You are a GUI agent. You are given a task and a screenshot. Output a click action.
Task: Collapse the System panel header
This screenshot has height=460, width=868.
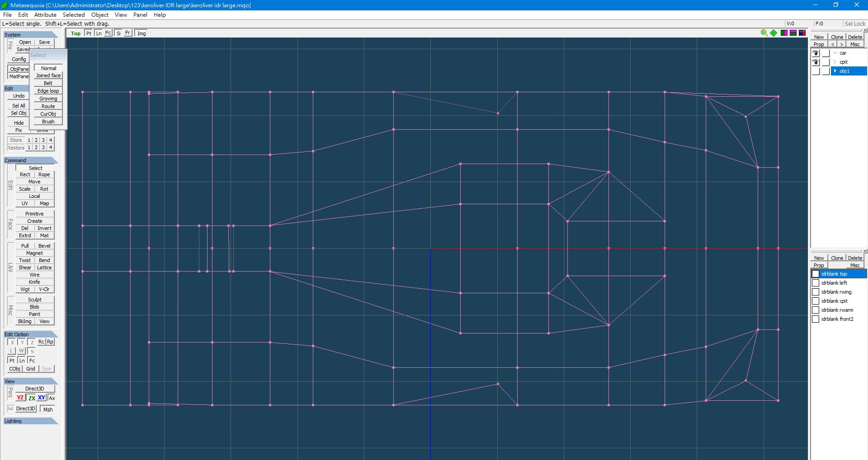(x=31, y=35)
